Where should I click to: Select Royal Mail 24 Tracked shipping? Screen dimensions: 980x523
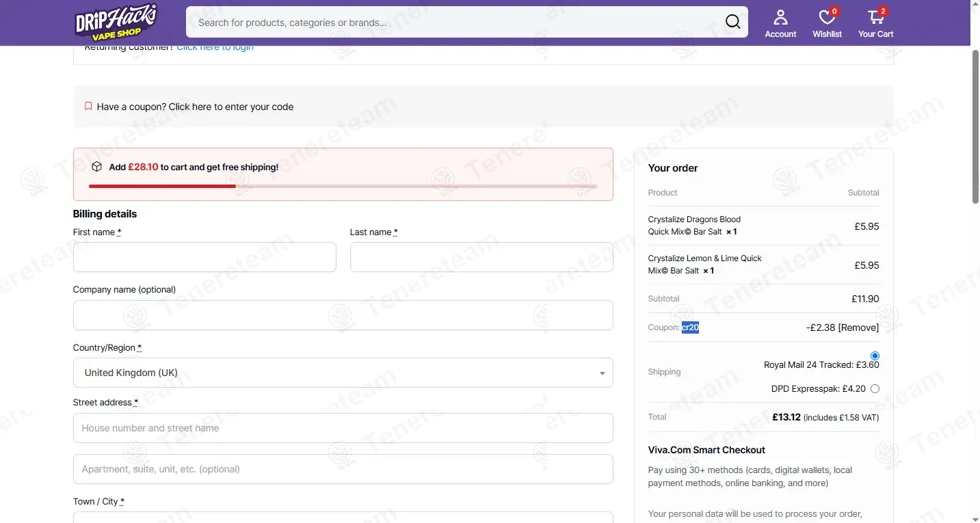[875, 356]
